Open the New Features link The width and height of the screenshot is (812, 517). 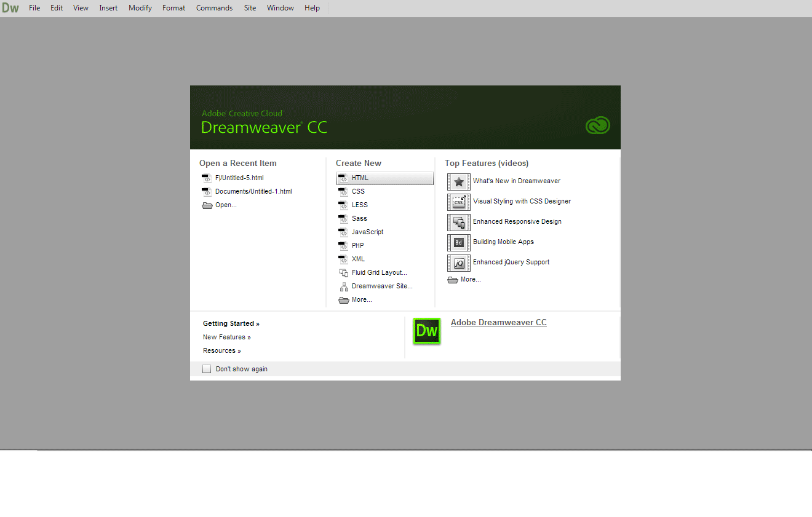pos(227,337)
